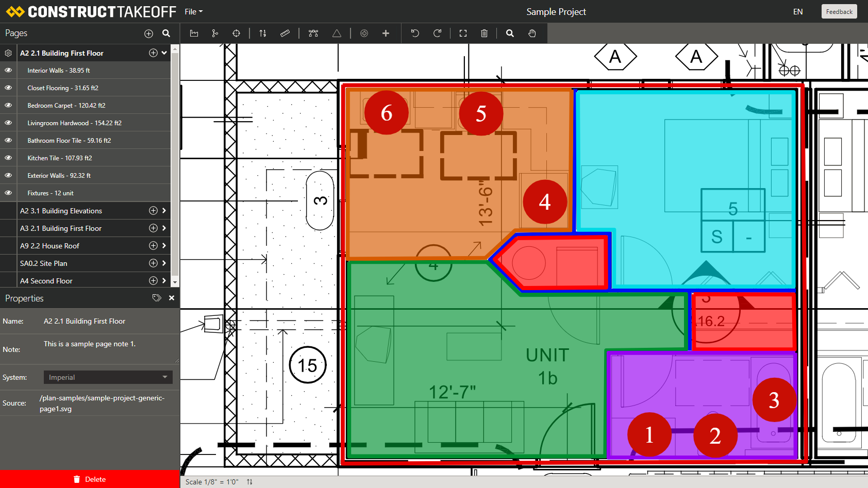Image resolution: width=868 pixels, height=488 pixels.
Task: Open settings gear for A2 2.1 page
Action: click(x=8, y=53)
